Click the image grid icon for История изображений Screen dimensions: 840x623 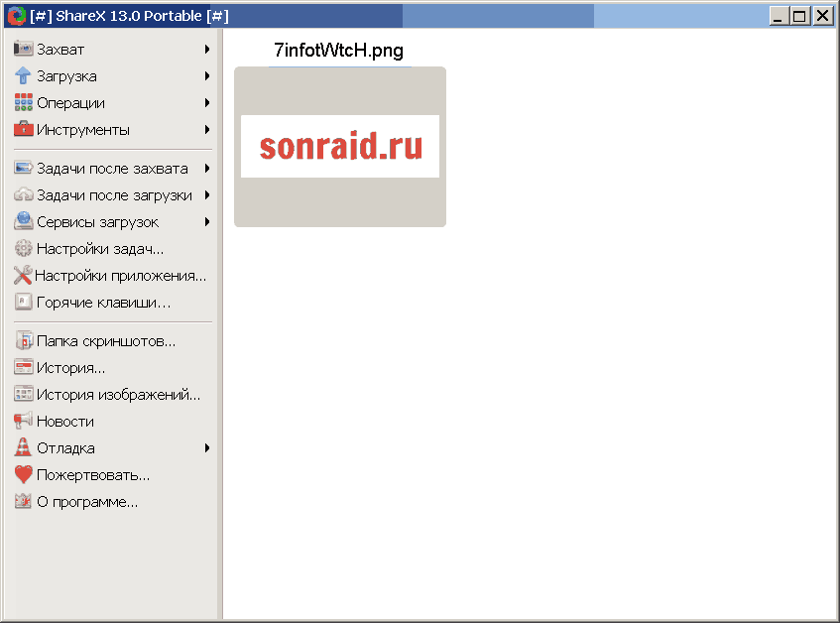(x=23, y=394)
